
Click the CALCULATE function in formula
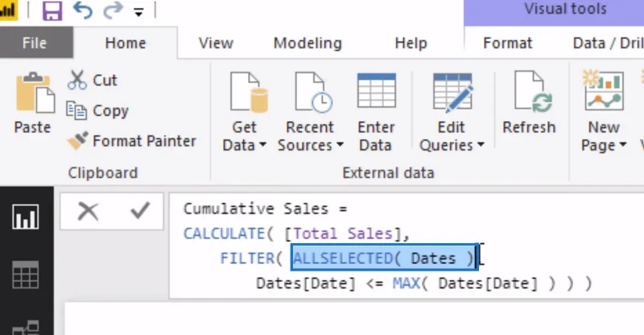pyautogui.click(x=225, y=234)
